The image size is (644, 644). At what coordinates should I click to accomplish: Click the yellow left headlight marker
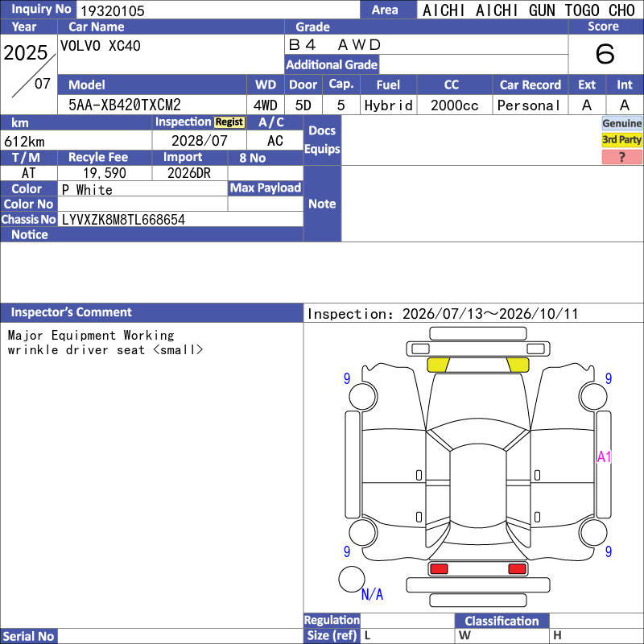tap(438, 365)
